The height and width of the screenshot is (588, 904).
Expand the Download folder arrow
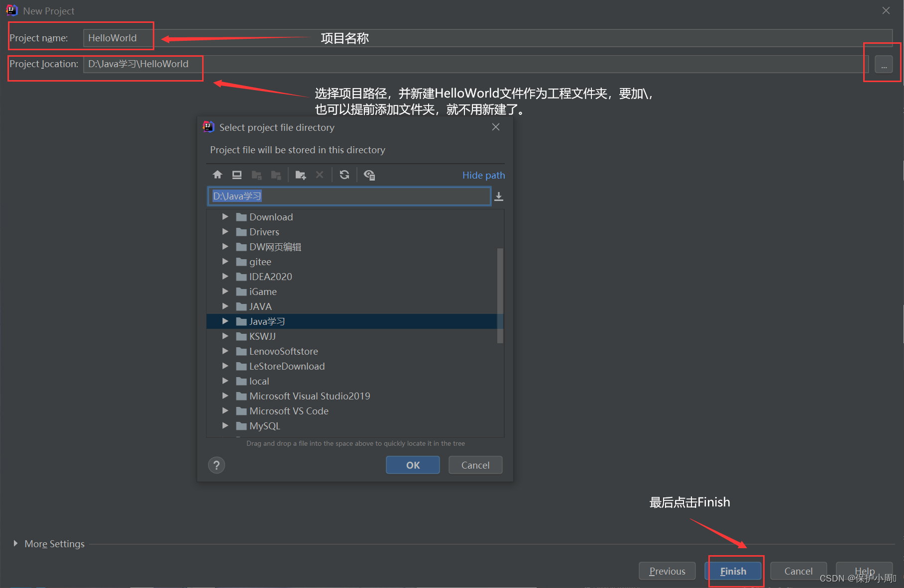(225, 217)
